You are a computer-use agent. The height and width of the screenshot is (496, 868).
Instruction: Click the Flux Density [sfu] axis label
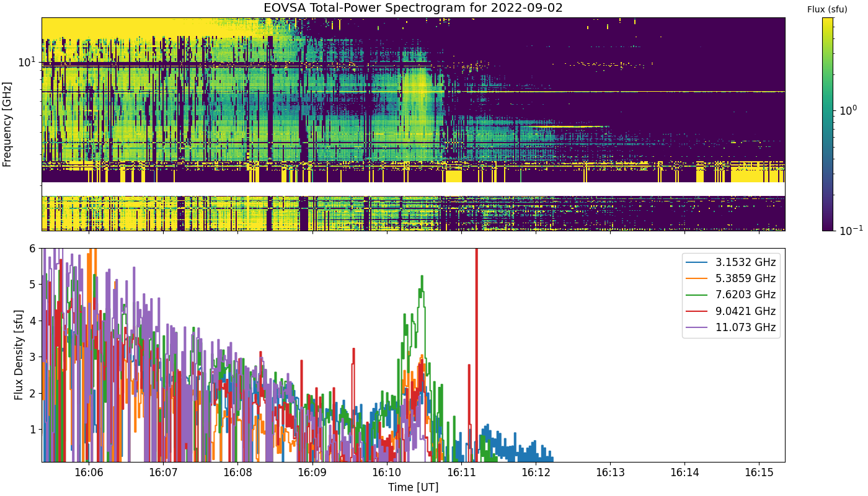19,355
